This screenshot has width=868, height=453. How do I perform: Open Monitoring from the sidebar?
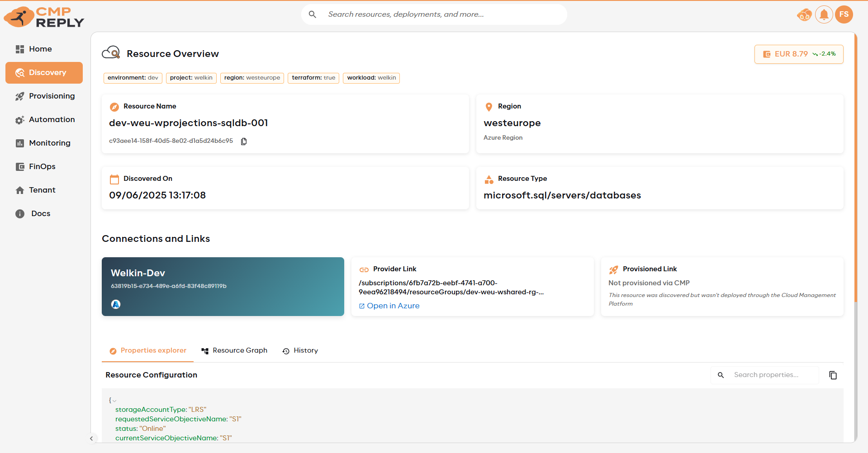(x=49, y=143)
